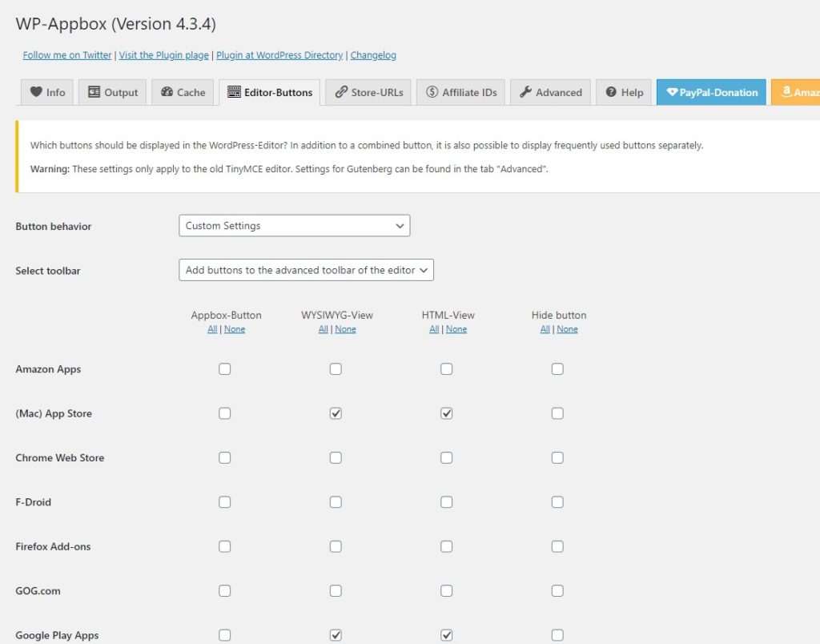The width and height of the screenshot is (820, 644).
Task: Uncheck WYSIWYG-View for Google Play Apps
Action: coord(336,635)
